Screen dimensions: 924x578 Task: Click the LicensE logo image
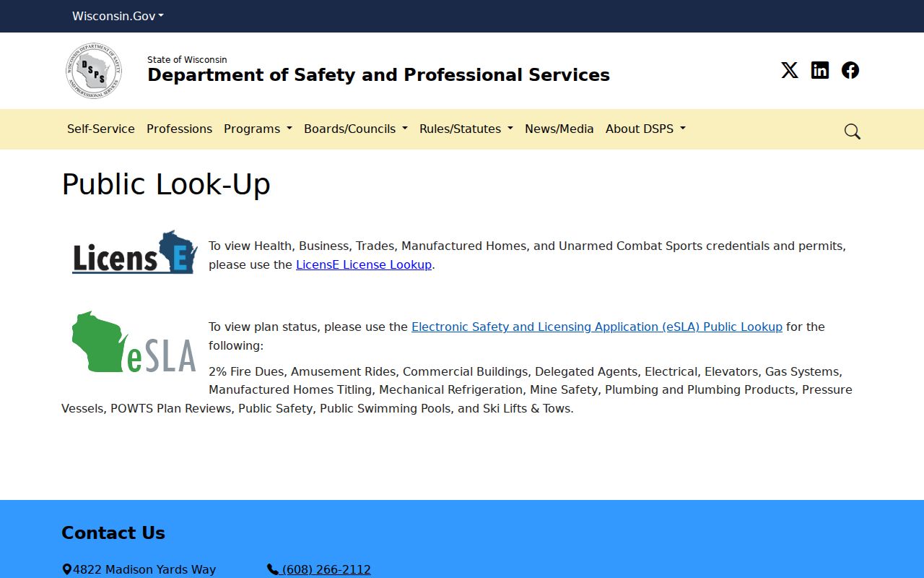coord(134,253)
